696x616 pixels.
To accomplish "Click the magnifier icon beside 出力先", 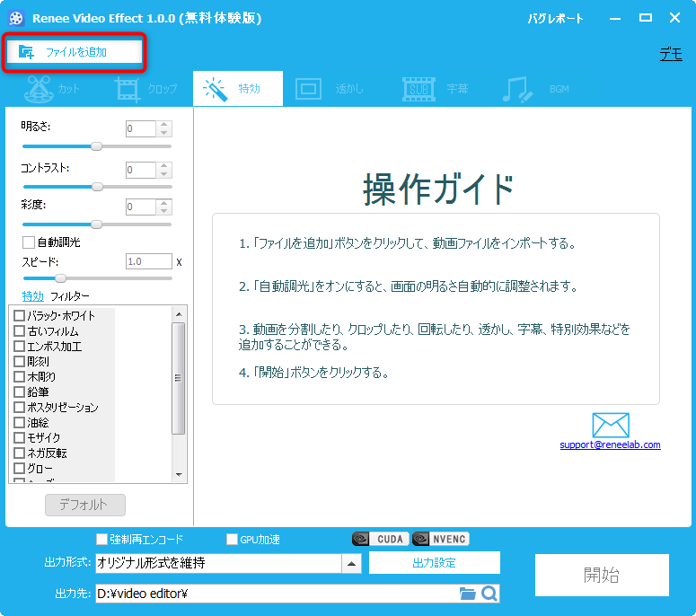I will 489,594.
